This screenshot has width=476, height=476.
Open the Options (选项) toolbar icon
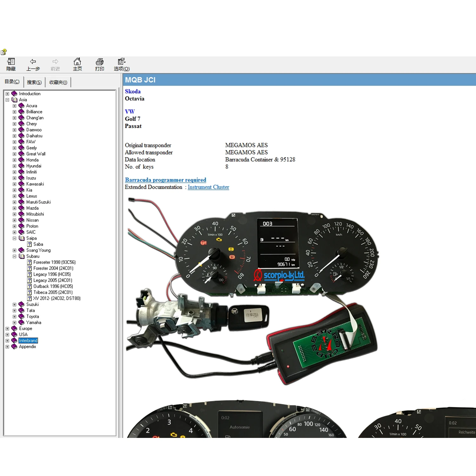(122, 62)
